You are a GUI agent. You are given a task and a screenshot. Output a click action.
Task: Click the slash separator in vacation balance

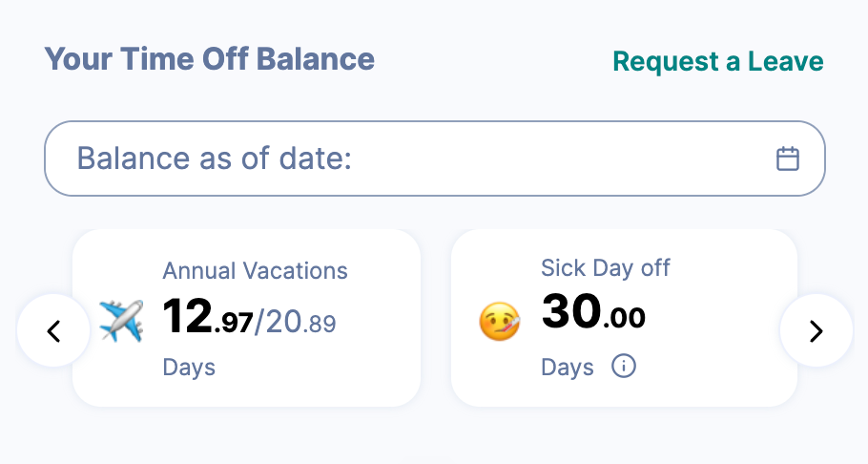point(259,321)
